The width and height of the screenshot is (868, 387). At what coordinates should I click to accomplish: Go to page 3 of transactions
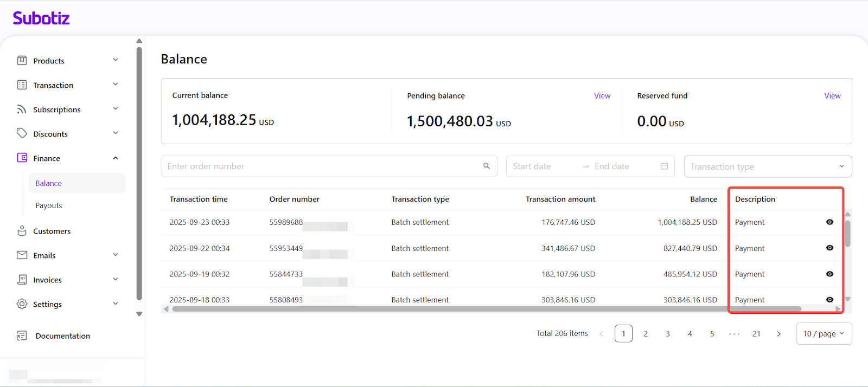click(668, 334)
